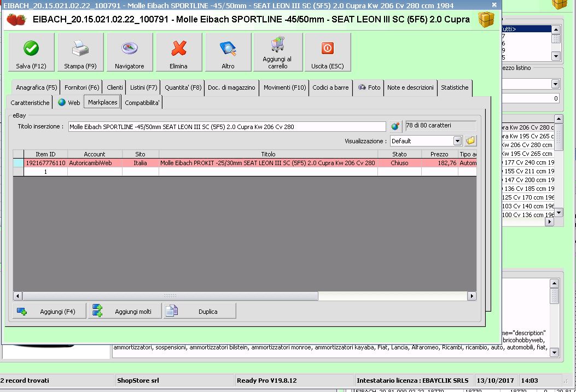Click the yellow folder icon beside Visualizzazione
This screenshot has width=576, height=392.
pyautogui.click(x=470, y=141)
